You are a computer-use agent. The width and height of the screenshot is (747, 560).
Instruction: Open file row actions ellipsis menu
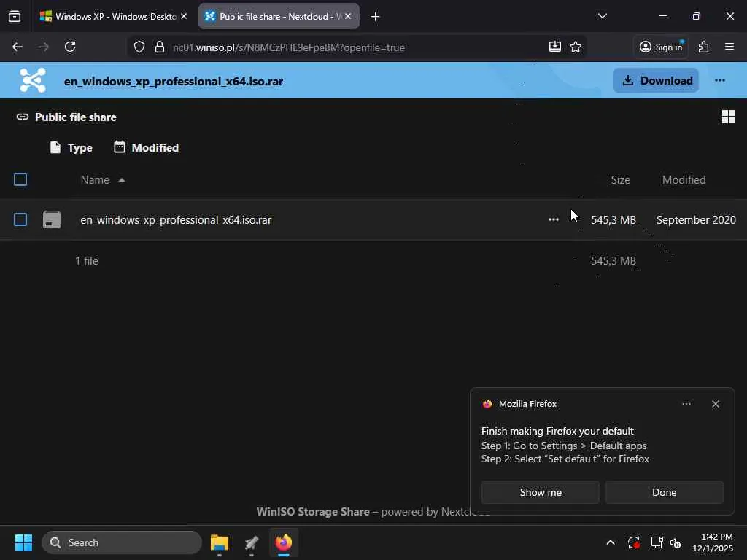coord(553,219)
